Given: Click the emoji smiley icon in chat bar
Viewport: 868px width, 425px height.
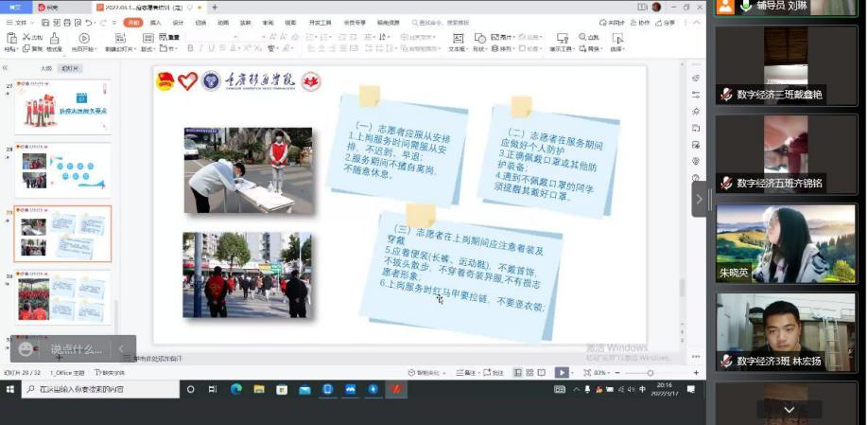Looking at the screenshot, I should [25, 348].
